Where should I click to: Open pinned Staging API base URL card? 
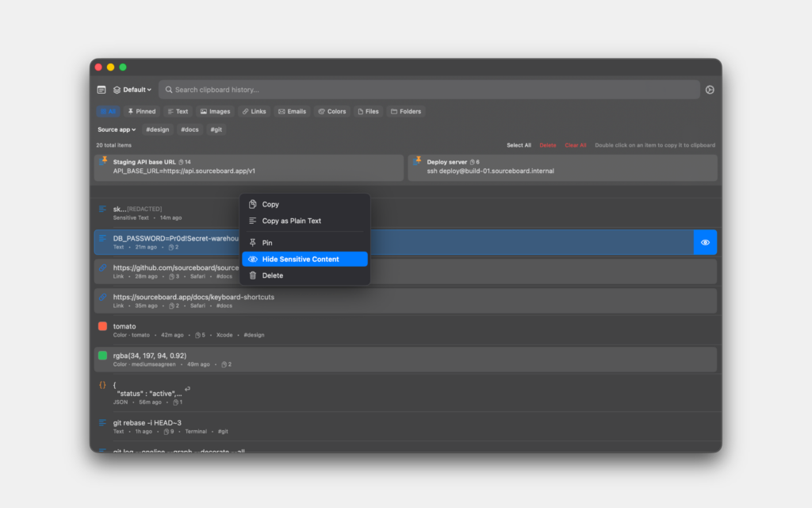[x=248, y=167]
